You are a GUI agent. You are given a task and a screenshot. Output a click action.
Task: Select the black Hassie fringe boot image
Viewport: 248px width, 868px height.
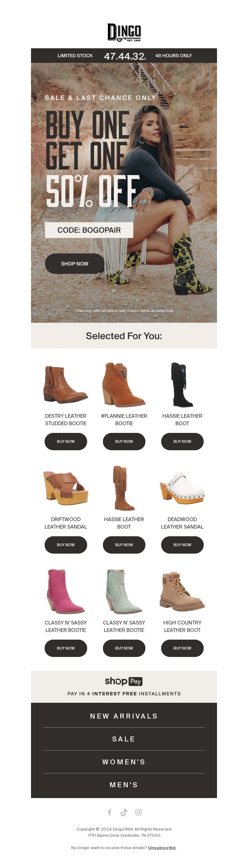182,385
